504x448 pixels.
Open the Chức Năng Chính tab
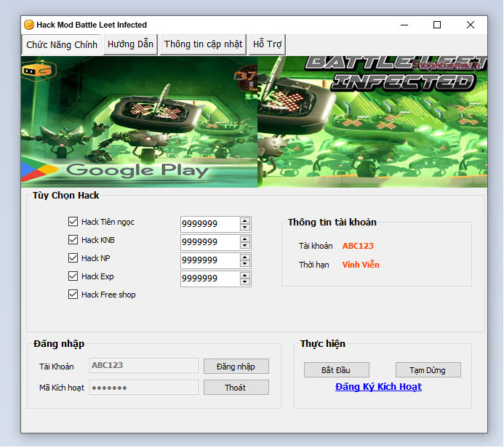[x=61, y=44]
